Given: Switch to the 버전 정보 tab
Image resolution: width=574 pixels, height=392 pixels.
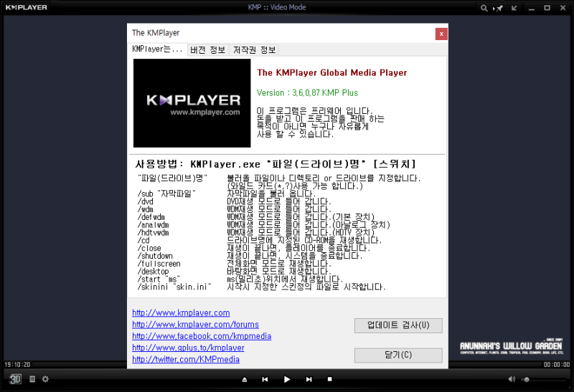Looking at the screenshot, I should 208,49.
